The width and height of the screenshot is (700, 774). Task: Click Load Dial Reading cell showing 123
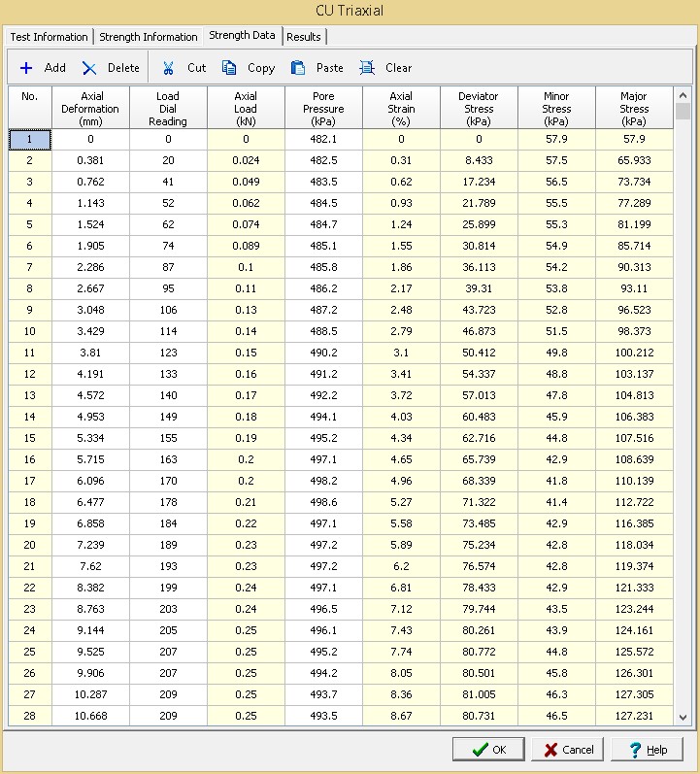pyautogui.click(x=168, y=353)
